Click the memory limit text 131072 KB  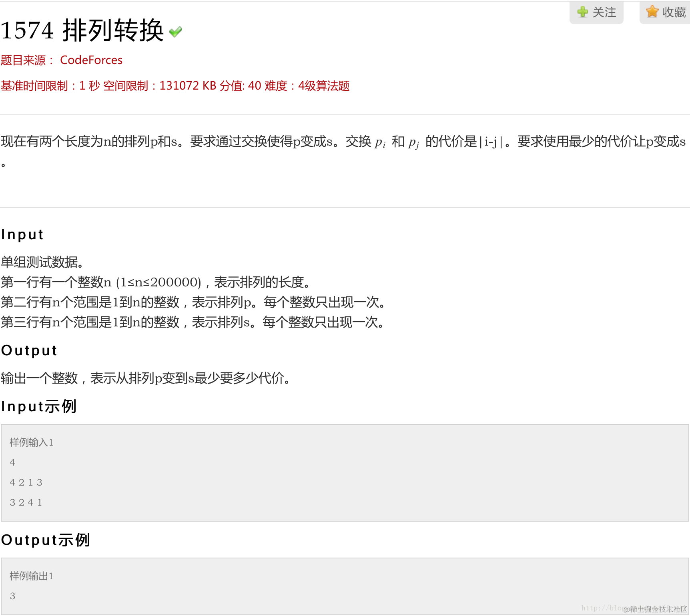[x=188, y=86]
